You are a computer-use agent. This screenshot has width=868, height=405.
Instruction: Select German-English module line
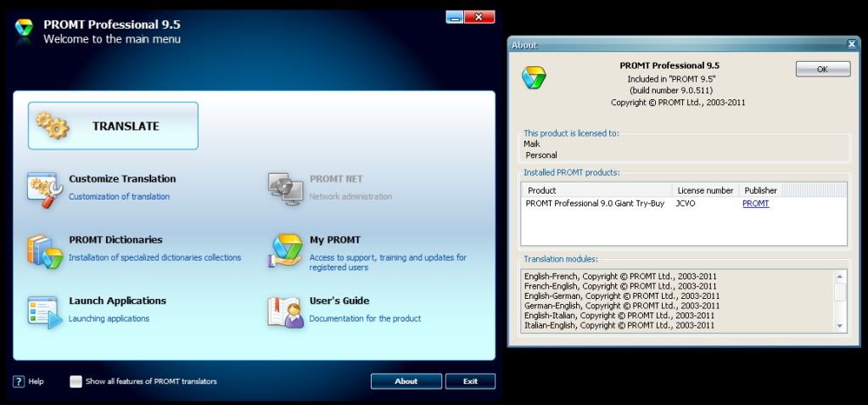pyautogui.click(x=622, y=306)
